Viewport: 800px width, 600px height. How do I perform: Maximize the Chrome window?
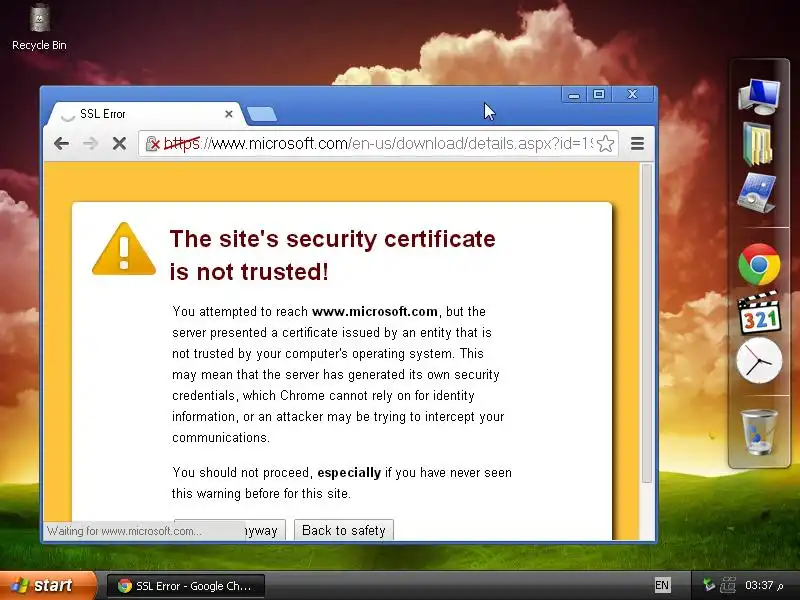(599, 94)
